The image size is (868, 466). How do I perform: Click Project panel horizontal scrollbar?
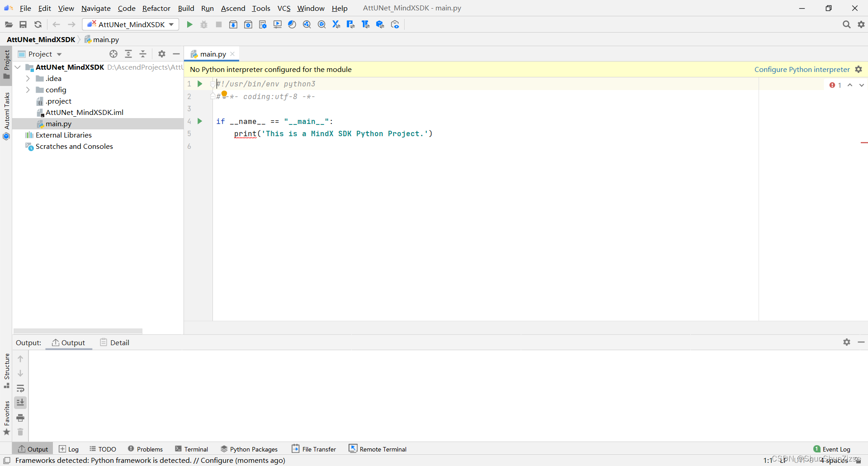click(x=78, y=331)
